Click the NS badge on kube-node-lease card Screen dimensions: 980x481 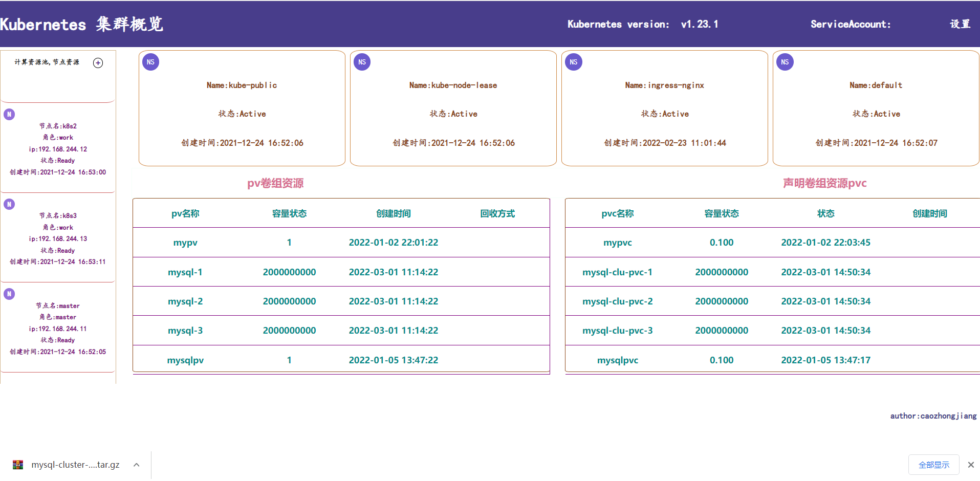(x=362, y=62)
